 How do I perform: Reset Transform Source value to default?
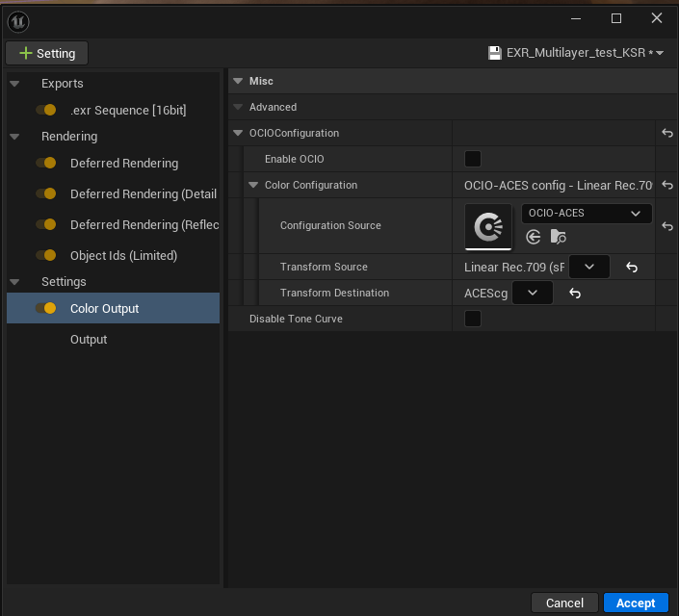pos(632,267)
